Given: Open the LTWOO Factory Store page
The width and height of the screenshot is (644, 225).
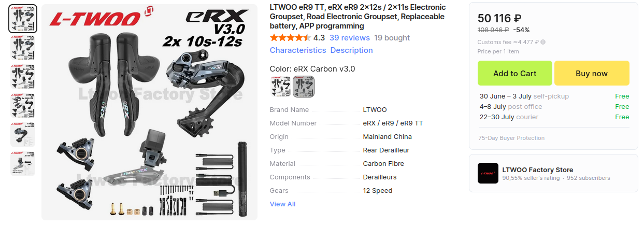Looking at the screenshot, I should pyautogui.click(x=538, y=170).
